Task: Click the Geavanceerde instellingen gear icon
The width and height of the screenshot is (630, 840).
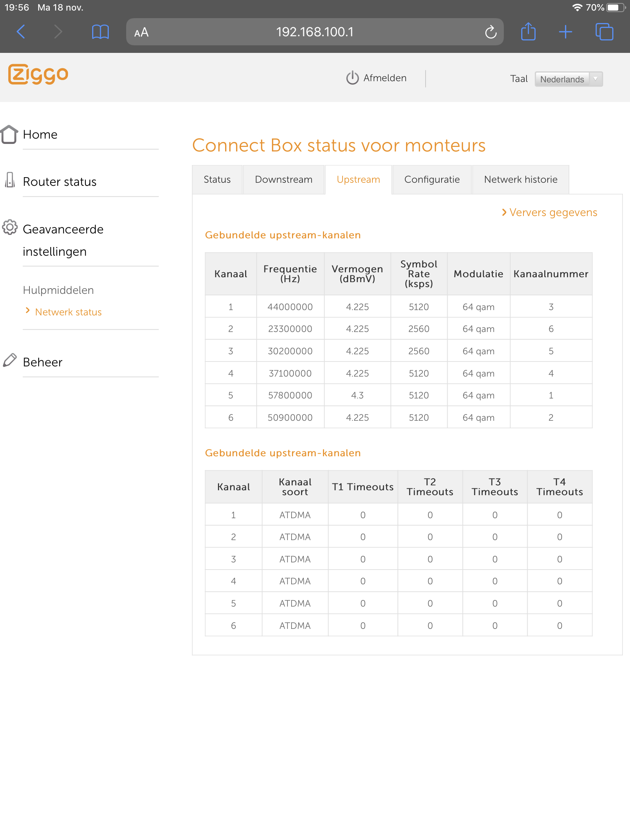Action: point(10,227)
